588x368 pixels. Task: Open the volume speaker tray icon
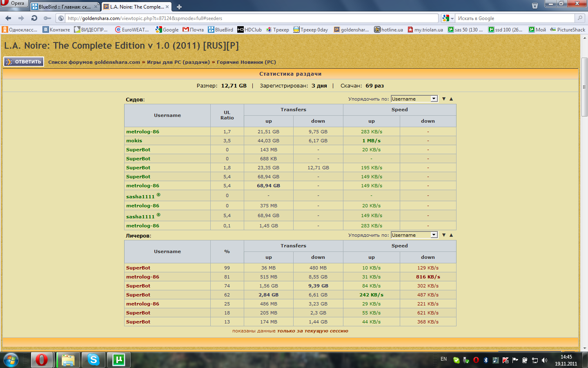[x=544, y=360]
